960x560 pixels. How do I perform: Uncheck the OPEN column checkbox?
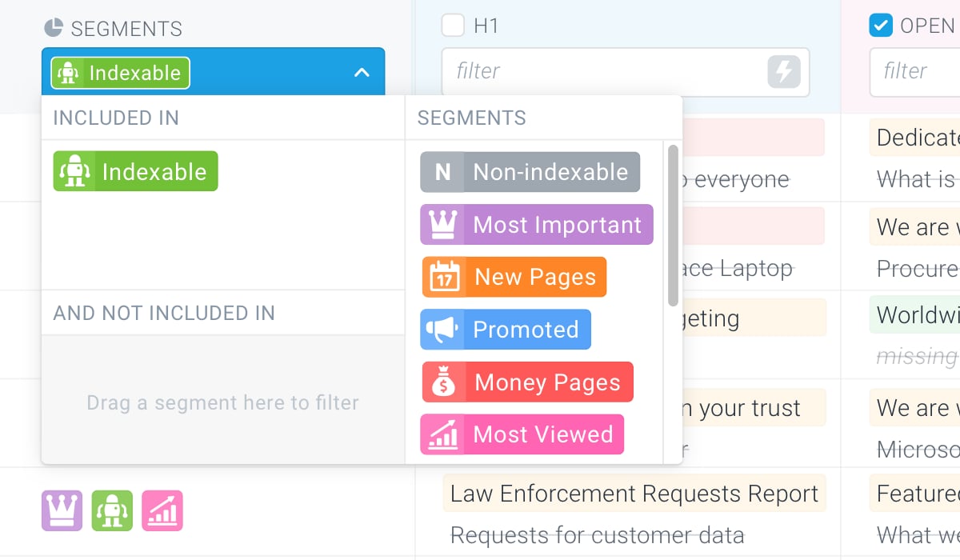[x=881, y=26]
